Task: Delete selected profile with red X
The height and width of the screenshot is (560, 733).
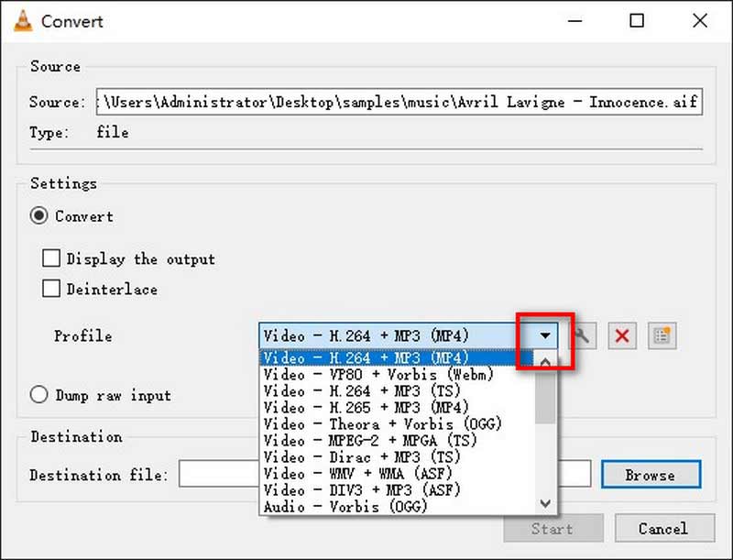Action: coord(622,335)
